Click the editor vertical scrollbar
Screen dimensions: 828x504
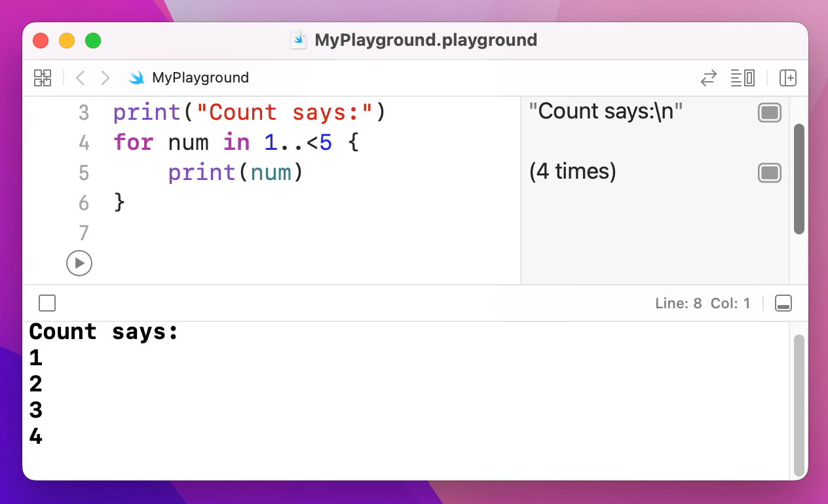(799, 178)
